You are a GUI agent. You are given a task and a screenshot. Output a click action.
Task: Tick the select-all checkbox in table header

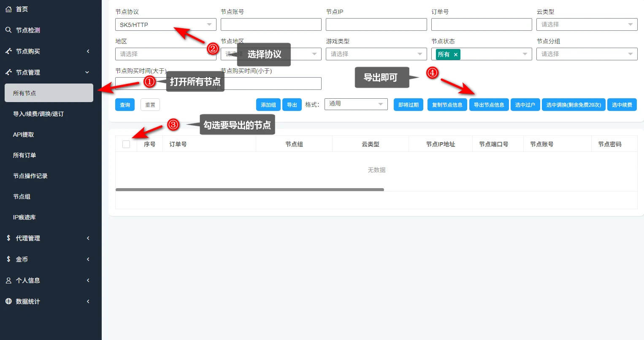click(x=126, y=144)
